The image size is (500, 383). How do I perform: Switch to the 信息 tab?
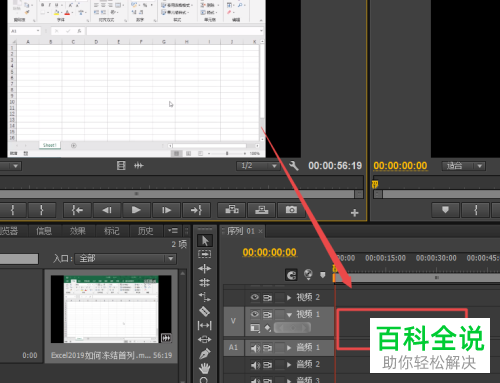[x=44, y=231]
